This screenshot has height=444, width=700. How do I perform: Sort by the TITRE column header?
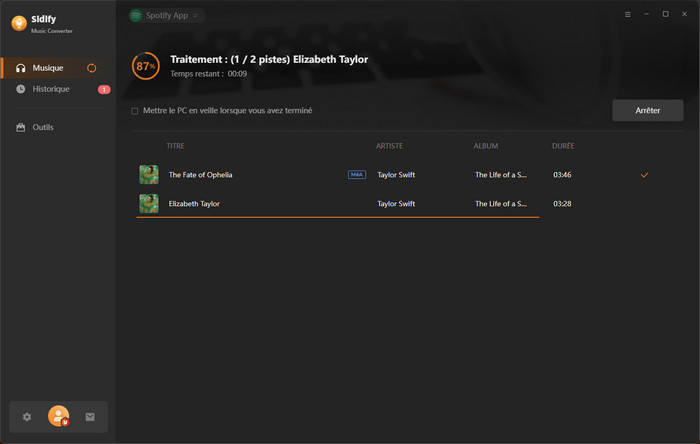click(x=175, y=146)
